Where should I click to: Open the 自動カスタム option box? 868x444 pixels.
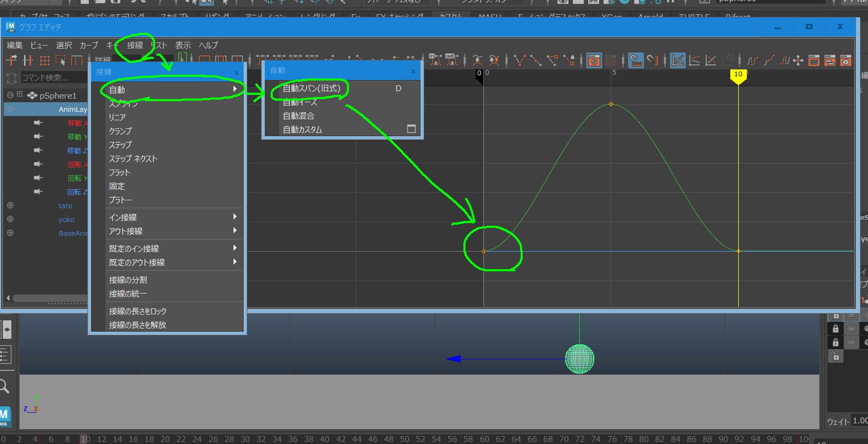[x=411, y=129]
